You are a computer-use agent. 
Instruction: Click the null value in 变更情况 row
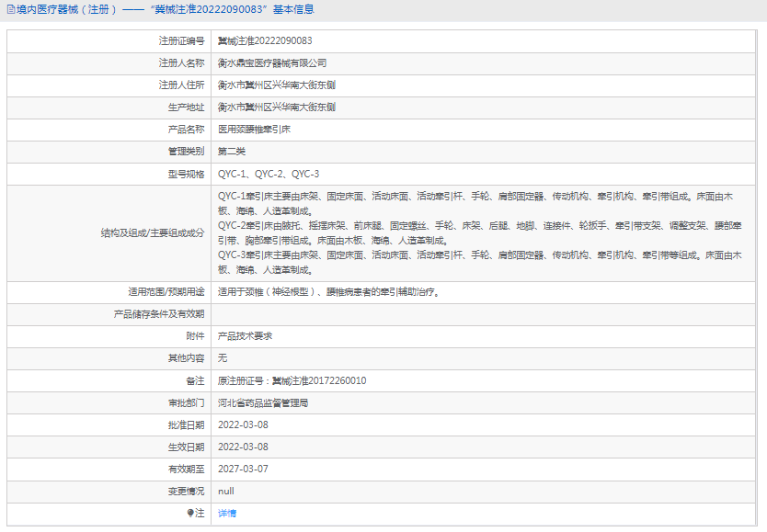(226, 491)
